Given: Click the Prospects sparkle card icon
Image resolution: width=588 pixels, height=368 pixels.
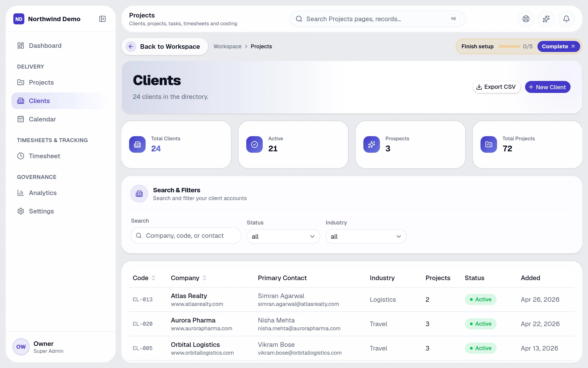Looking at the screenshot, I should 371,144.
